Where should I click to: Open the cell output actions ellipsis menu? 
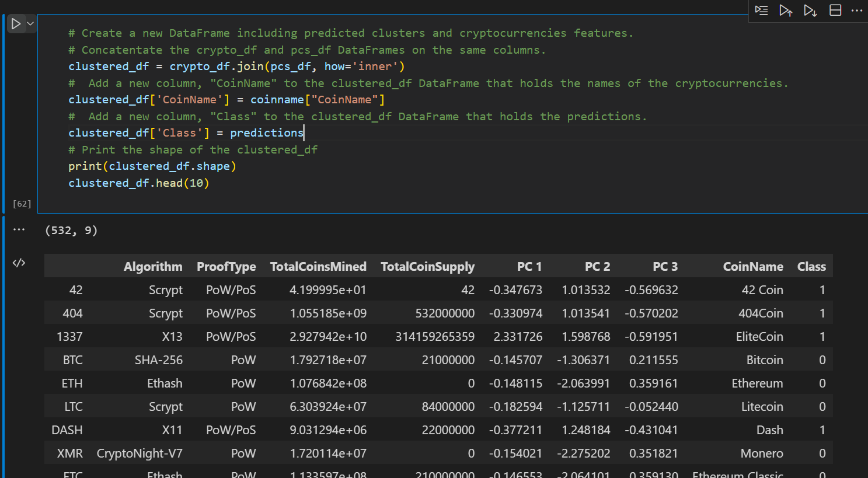[x=19, y=229]
